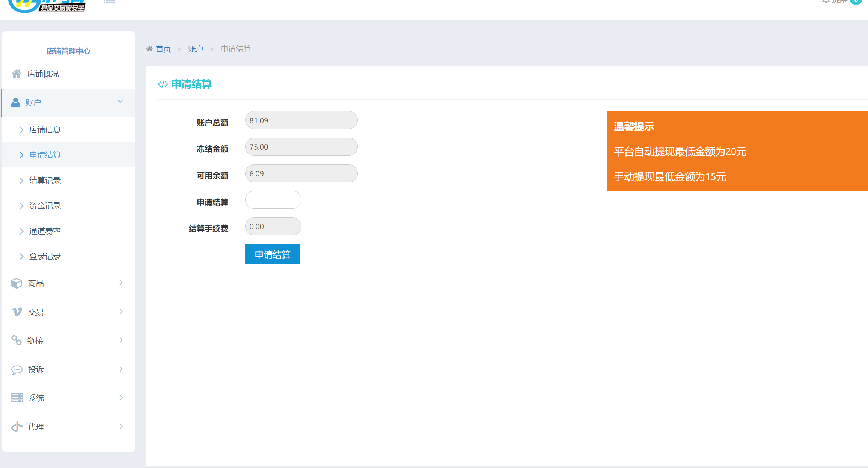Image resolution: width=868 pixels, height=468 pixels.
Task: Click the box icon for 商品
Action: pyautogui.click(x=17, y=283)
